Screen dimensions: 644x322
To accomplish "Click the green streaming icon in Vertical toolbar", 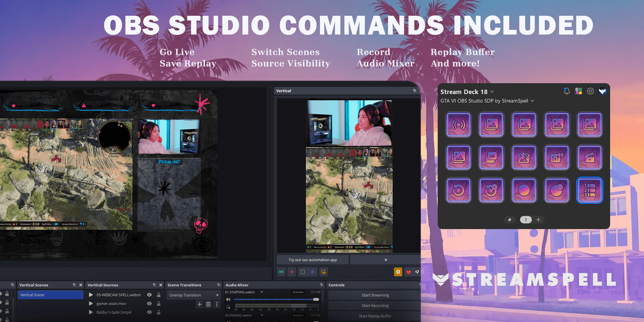I will (281, 272).
